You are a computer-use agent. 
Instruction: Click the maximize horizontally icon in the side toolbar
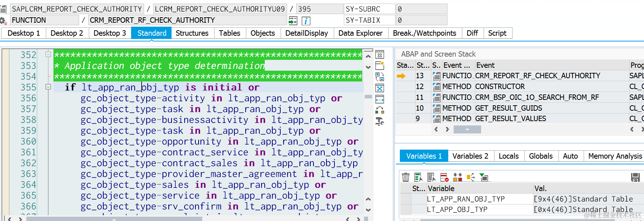pos(380,99)
